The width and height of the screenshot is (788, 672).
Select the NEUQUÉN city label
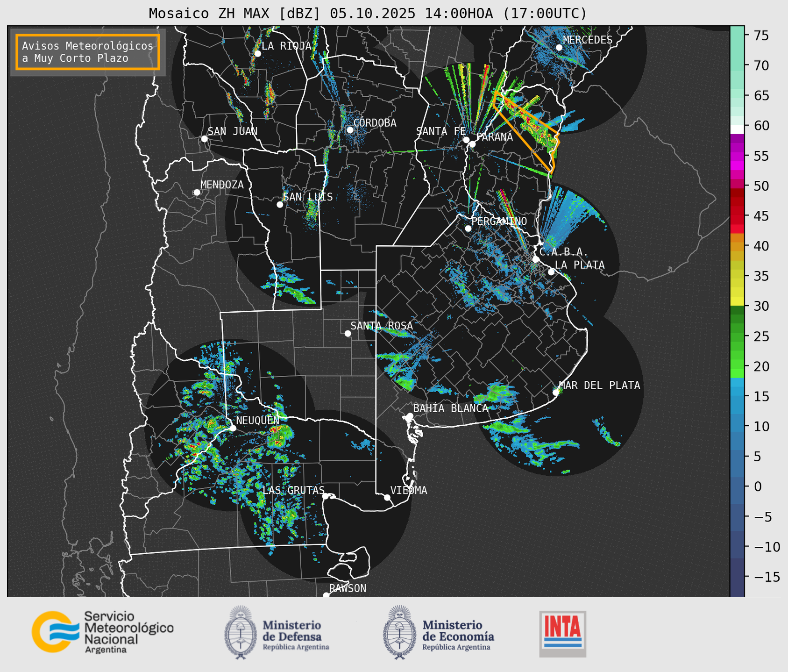[257, 420]
